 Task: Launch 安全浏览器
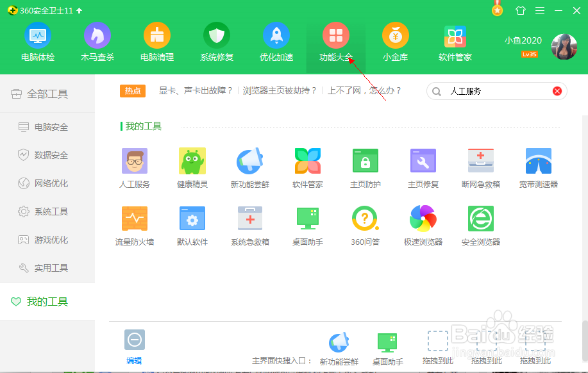481,226
